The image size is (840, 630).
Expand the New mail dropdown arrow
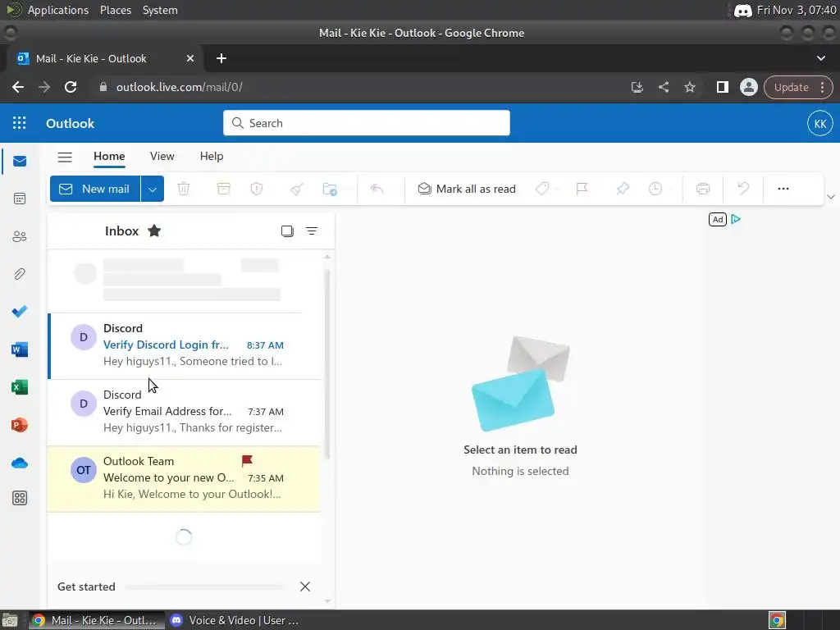pos(153,189)
